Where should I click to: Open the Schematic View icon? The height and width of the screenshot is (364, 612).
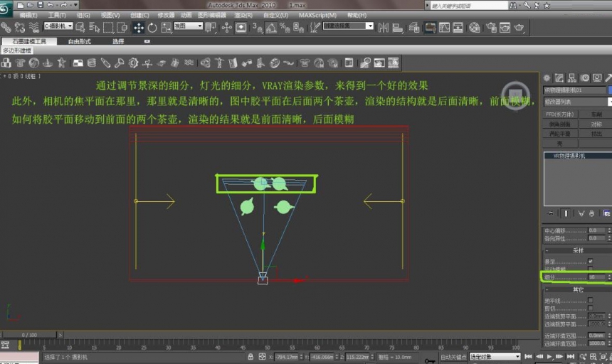click(x=458, y=27)
